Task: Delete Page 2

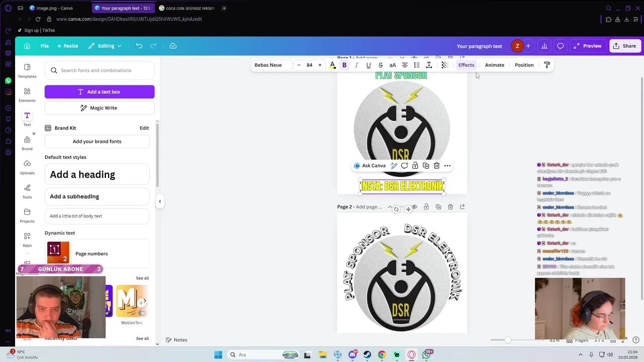Action: [x=450, y=207]
